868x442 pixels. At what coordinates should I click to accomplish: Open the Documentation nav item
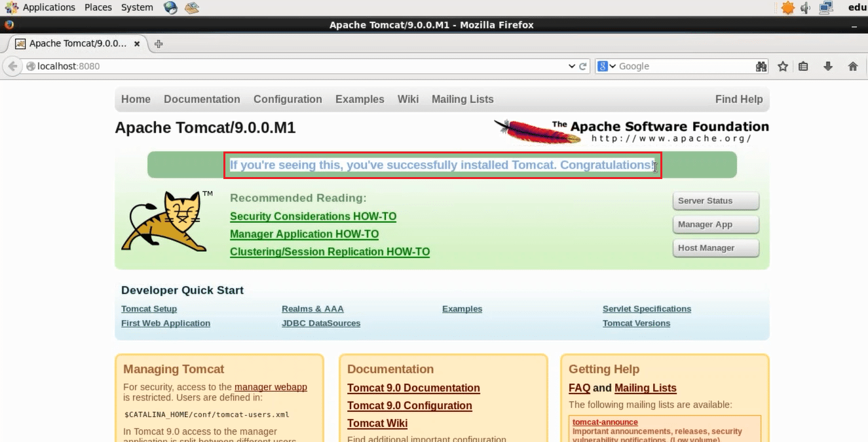(x=202, y=99)
